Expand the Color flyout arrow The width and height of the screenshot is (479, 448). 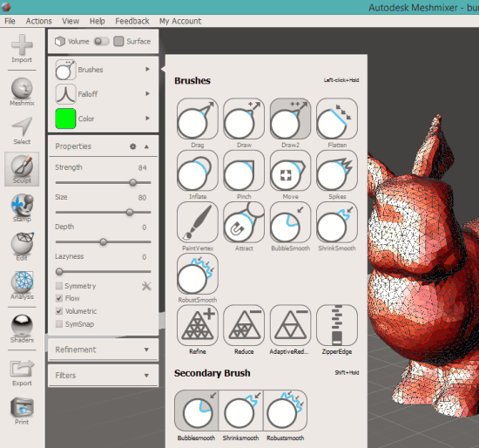(x=147, y=118)
